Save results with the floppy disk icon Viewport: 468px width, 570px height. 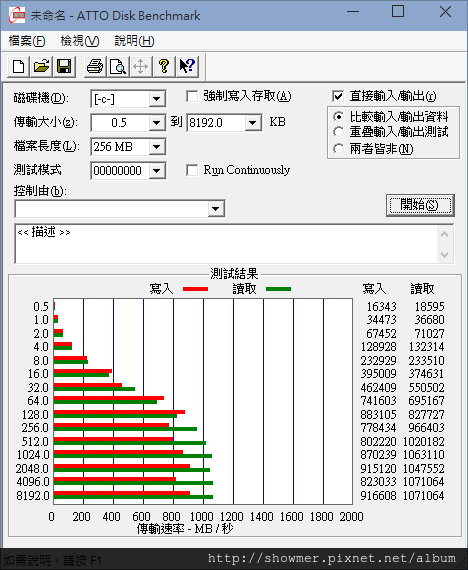tap(64, 67)
